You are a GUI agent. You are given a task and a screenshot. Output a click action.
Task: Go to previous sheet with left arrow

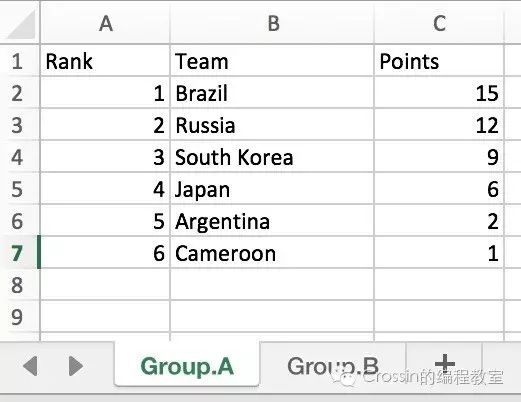30,366
